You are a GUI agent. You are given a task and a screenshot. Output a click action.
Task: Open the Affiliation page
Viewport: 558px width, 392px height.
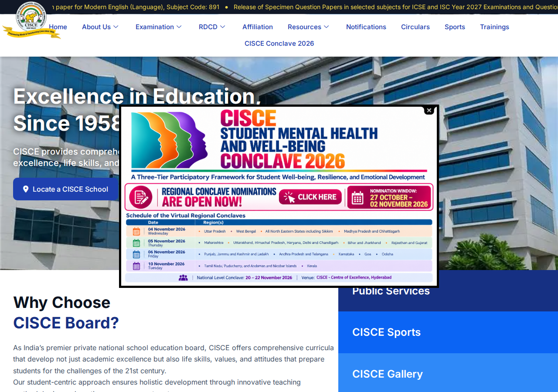click(258, 27)
